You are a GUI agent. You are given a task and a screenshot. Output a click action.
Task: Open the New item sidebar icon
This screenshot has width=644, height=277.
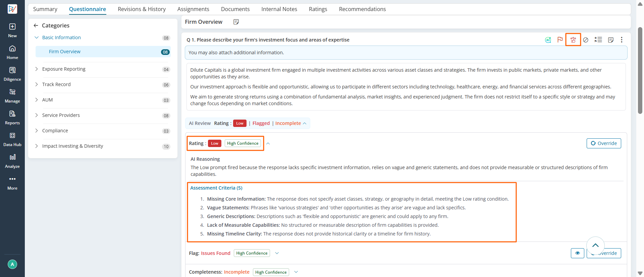(12, 30)
